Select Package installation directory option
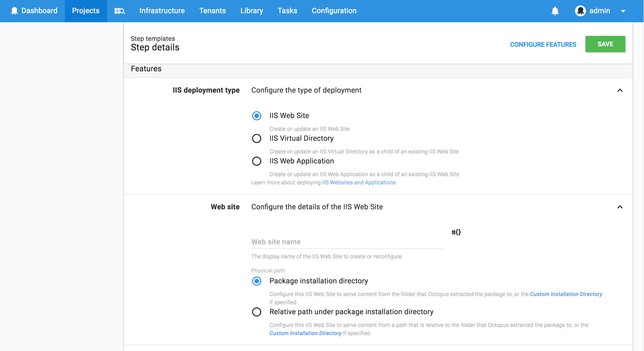644x351 pixels. [257, 281]
